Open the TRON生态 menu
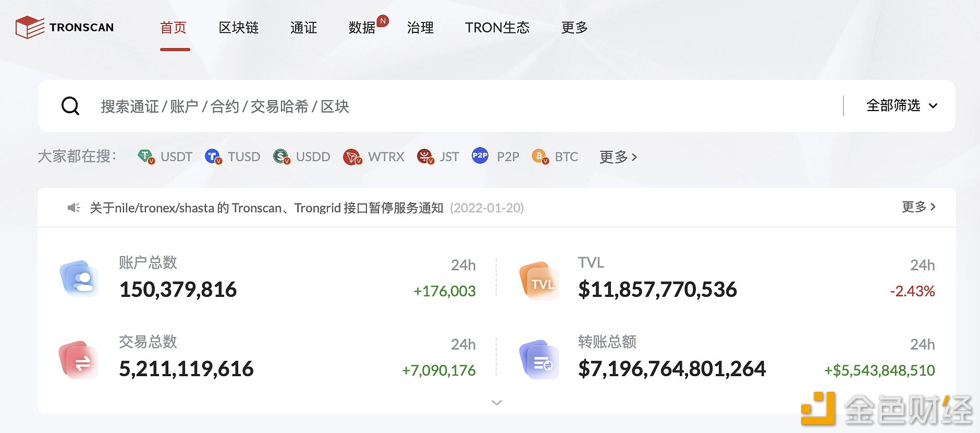This screenshot has height=433, width=980. [x=497, y=28]
